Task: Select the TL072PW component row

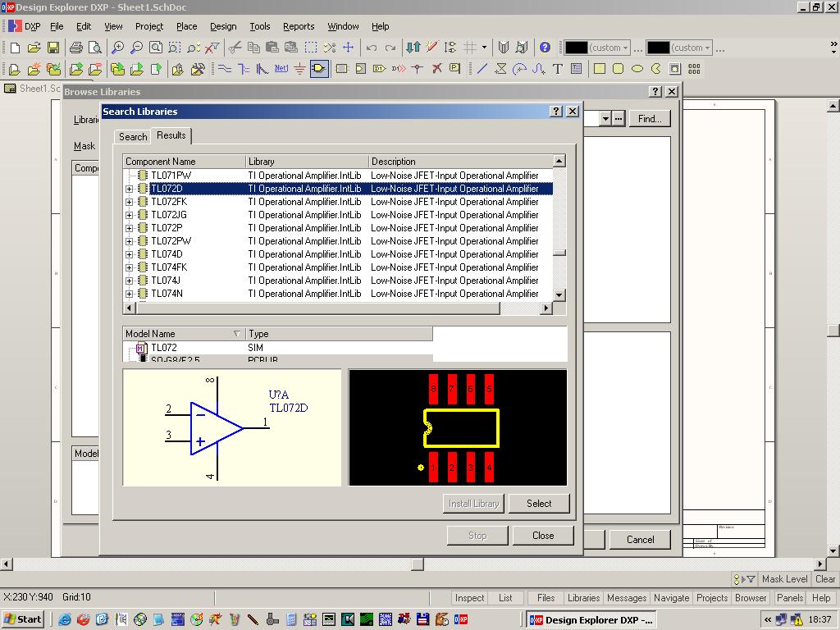Action: 338,241
